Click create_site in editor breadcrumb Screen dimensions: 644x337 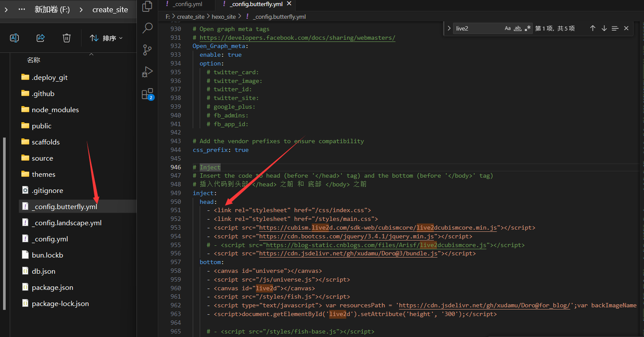tap(191, 17)
